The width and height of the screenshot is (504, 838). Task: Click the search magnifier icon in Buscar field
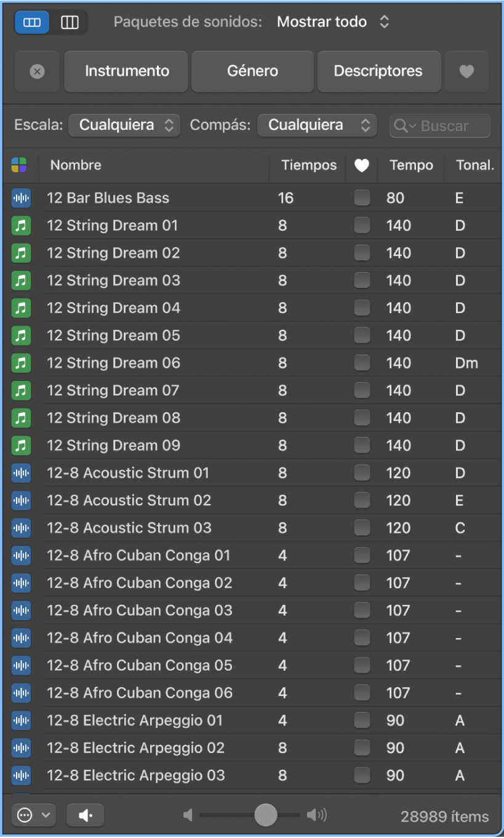coord(401,126)
